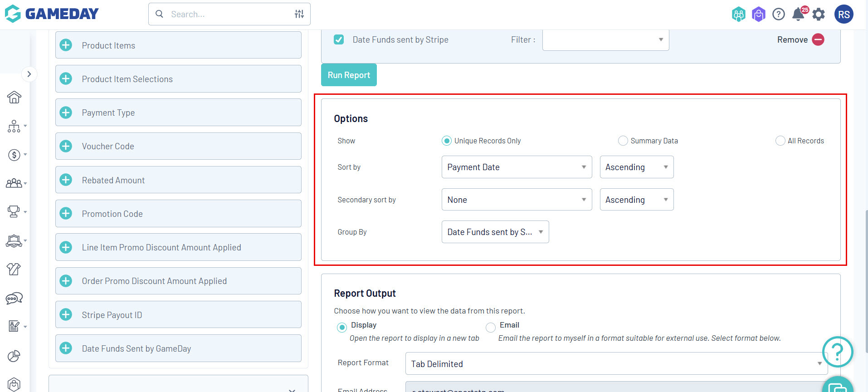Click the purple shopping bag hexagon icon
Screen dimensions: 868x392
pos(759,15)
